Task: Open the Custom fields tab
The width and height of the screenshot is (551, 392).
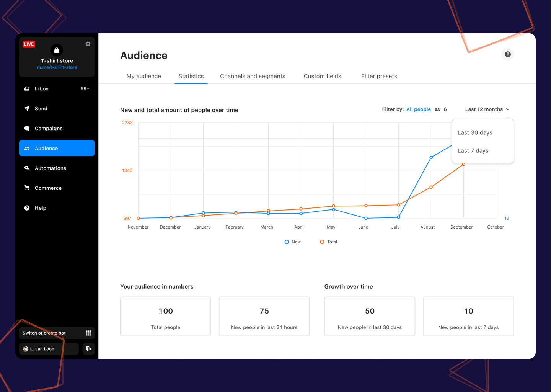Action: [x=322, y=76]
